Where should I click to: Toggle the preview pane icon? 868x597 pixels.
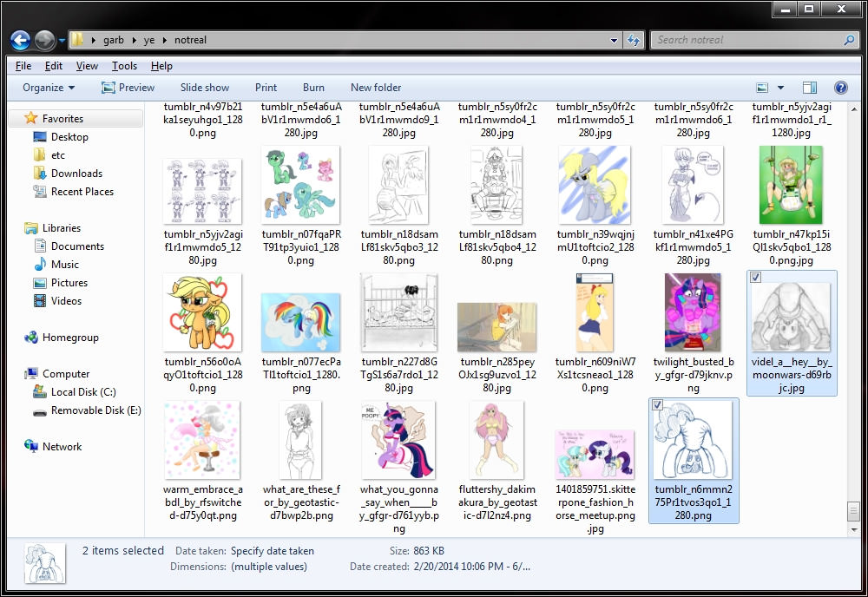click(809, 88)
